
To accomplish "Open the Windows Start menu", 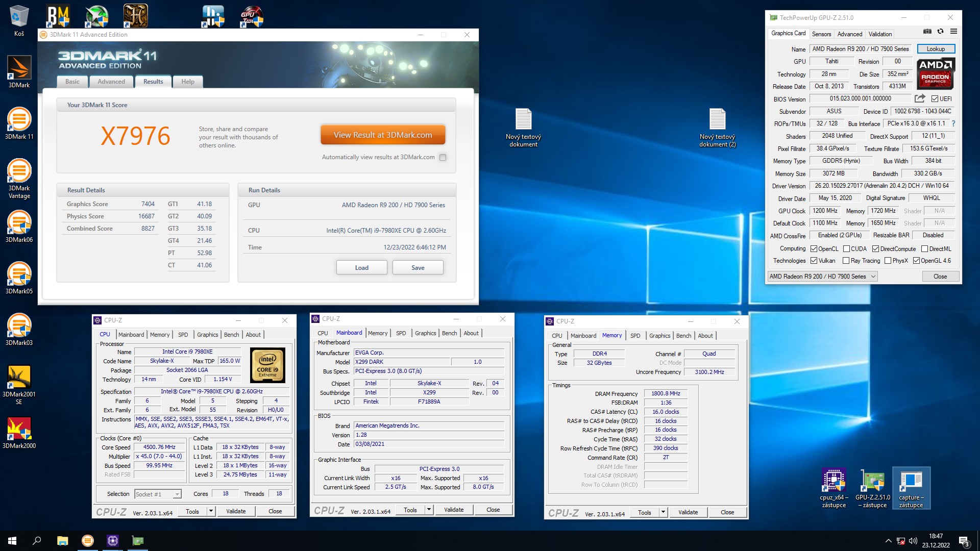I will (x=12, y=541).
